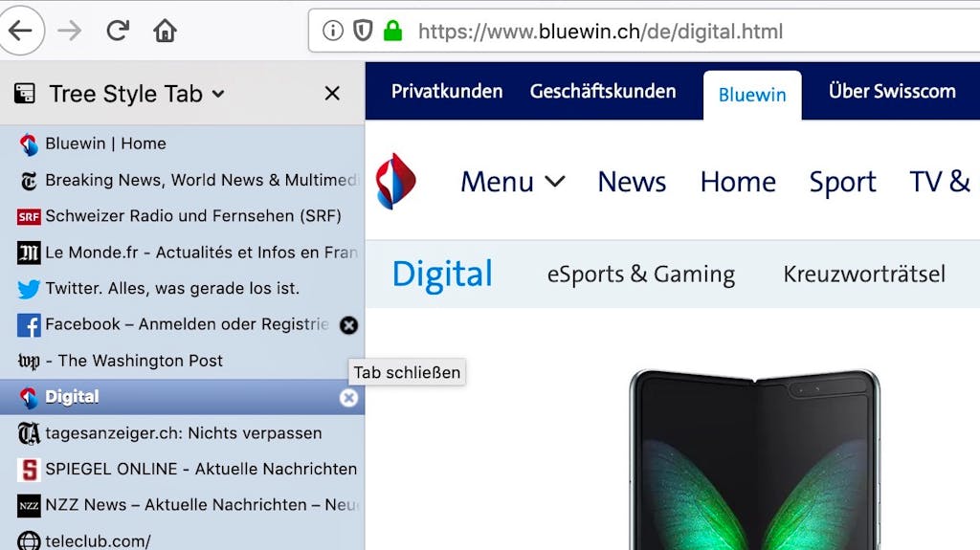Viewport: 980px width, 550px height.
Task: Follow the eSports & Gaming link
Action: [x=640, y=275]
